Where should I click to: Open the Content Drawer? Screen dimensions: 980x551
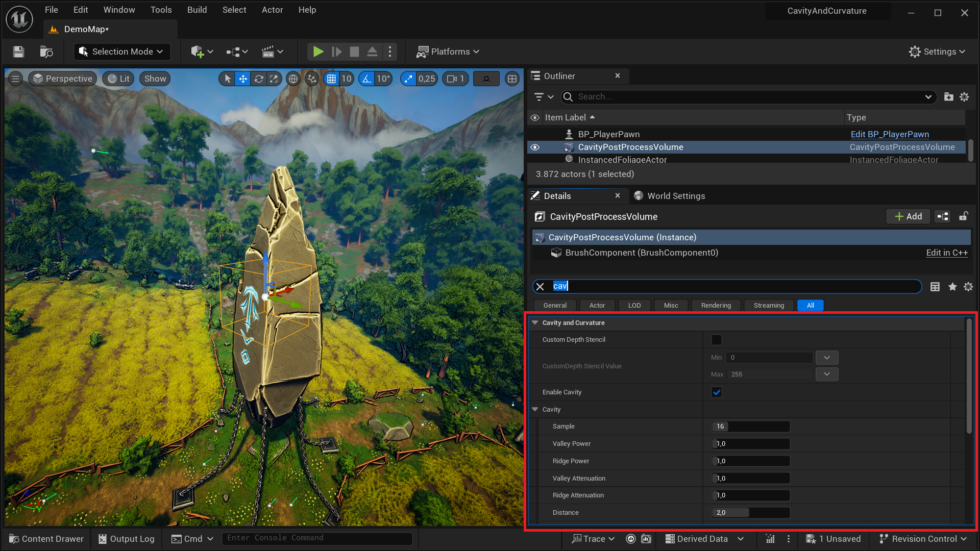click(46, 539)
